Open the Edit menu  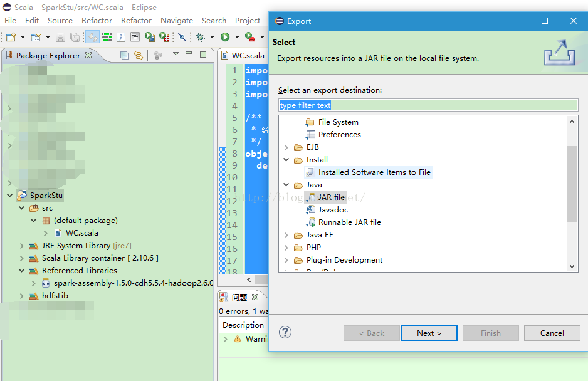(x=32, y=21)
